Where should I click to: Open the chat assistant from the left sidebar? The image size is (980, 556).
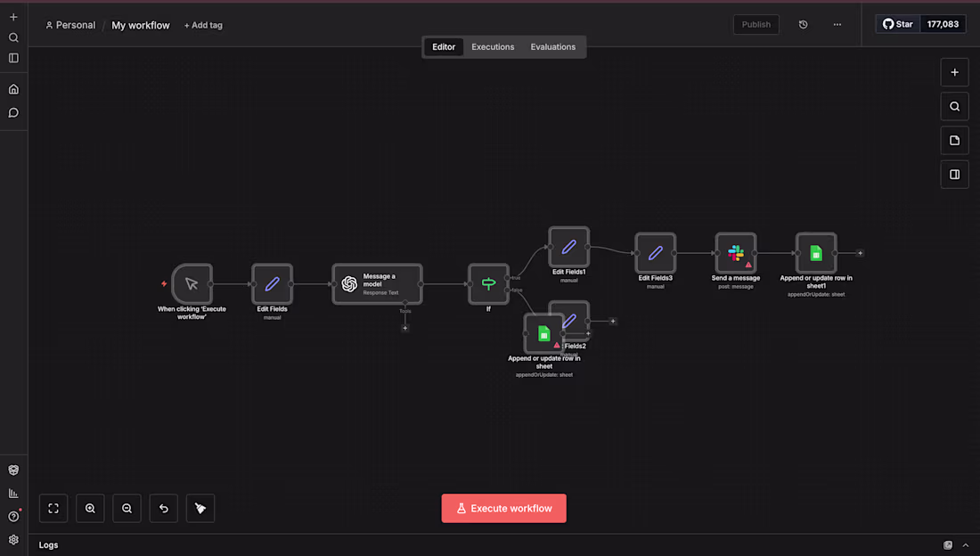click(x=12, y=112)
